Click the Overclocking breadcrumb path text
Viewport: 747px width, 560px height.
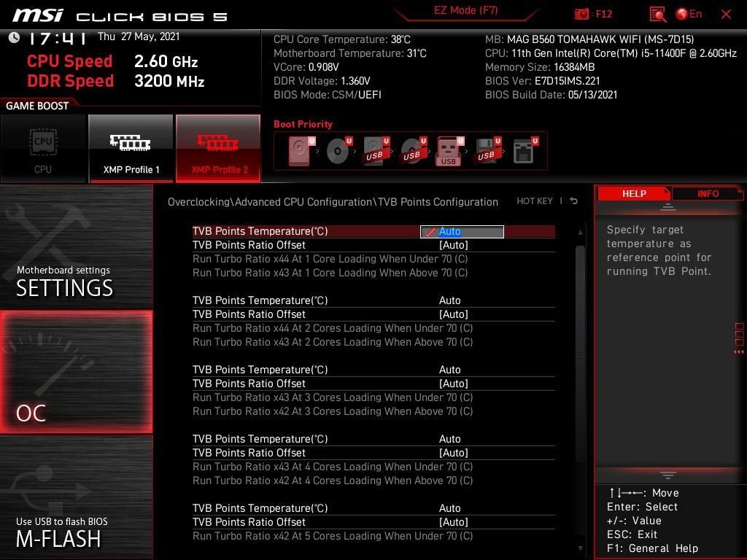(333, 202)
